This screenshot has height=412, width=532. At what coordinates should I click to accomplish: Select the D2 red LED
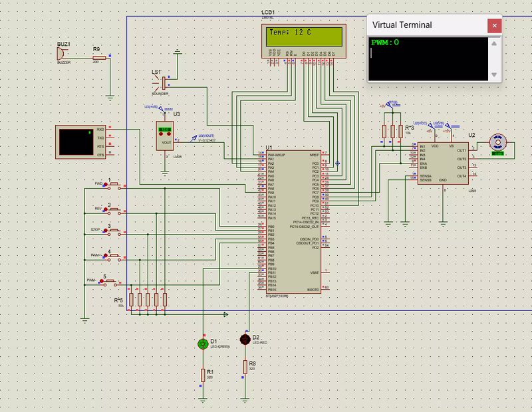(245, 339)
